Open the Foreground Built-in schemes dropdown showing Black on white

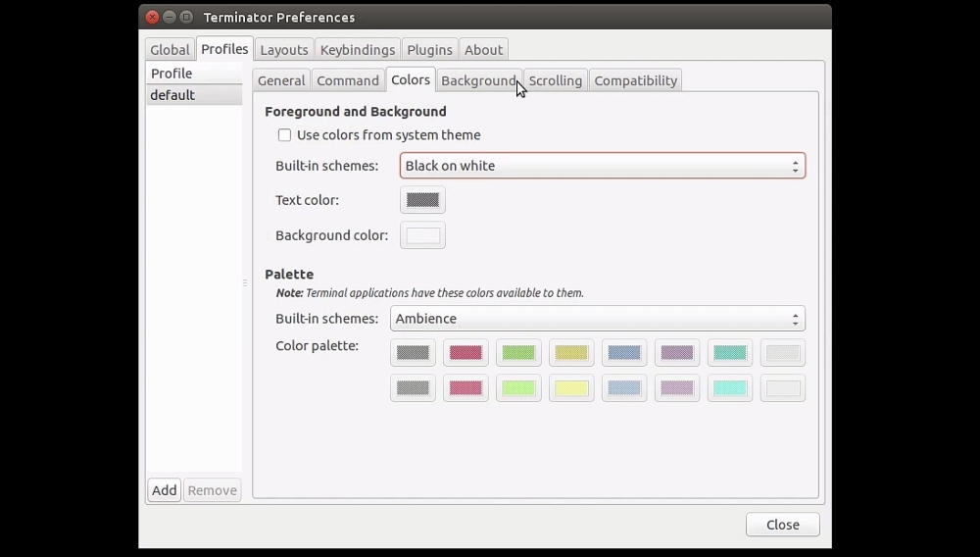pyautogui.click(x=603, y=166)
